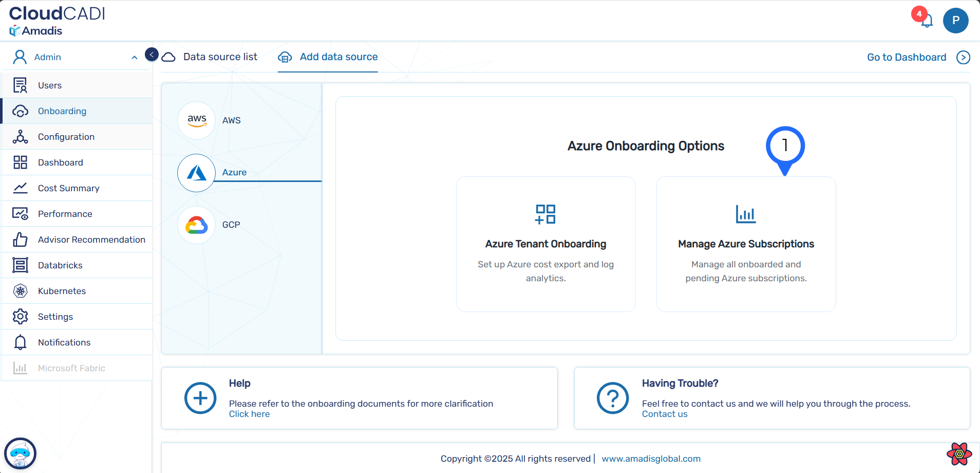Image resolution: width=980 pixels, height=473 pixels.
Task: Select the GCP cloud logo
Action: click(x=196, y=225)
